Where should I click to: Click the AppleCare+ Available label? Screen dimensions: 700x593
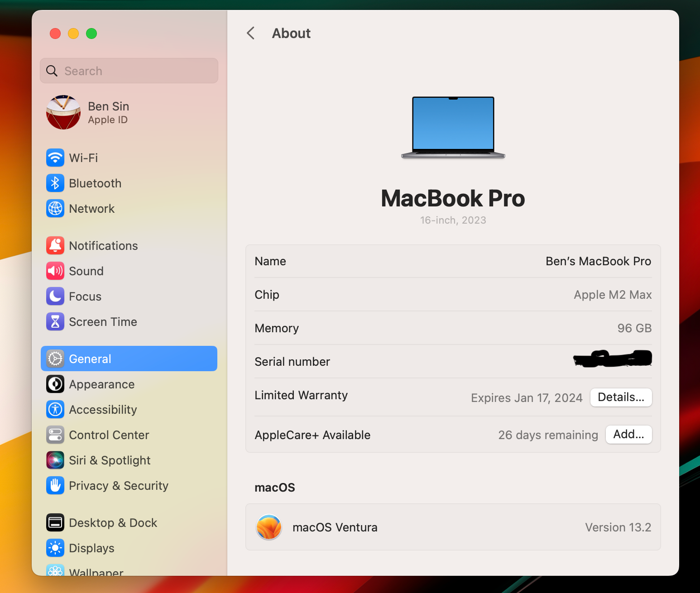point(313,435)
